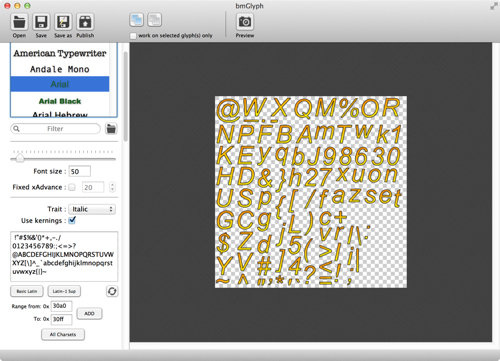Click the fullscreen arrows in title bar
Screen dimensions: 500x361
(493, 6)
